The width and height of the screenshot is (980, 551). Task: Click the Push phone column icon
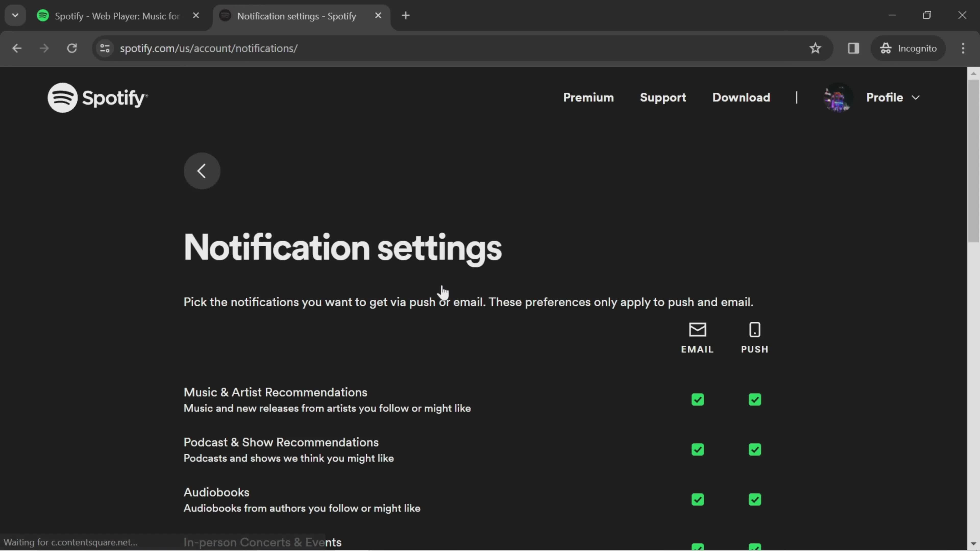pos(755,330)
